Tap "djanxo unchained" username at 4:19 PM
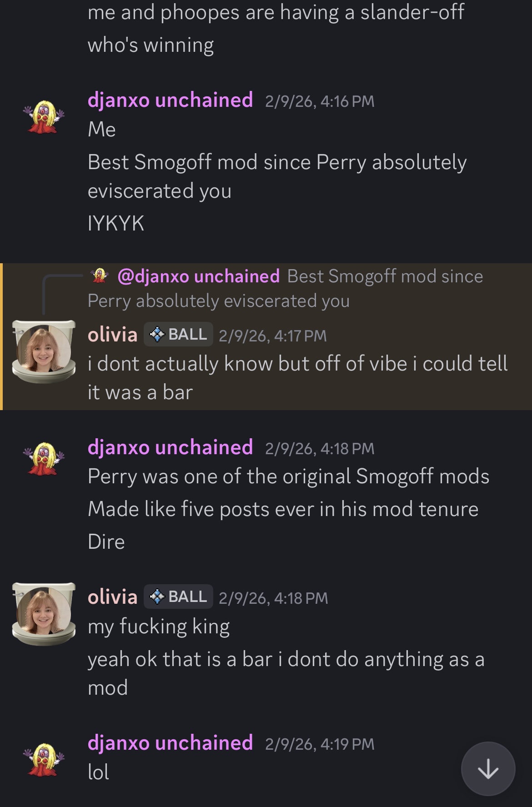This screenshot has width=532, height=807. click(170, 743)
